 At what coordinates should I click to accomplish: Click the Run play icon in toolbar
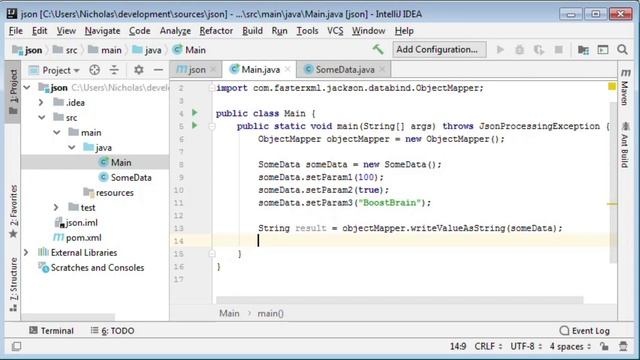500,50
